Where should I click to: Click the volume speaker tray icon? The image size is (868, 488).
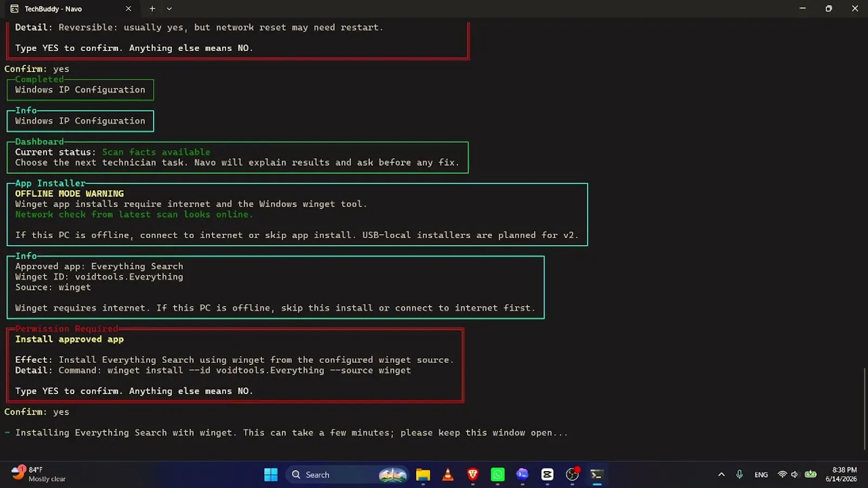tap(795, 474)
